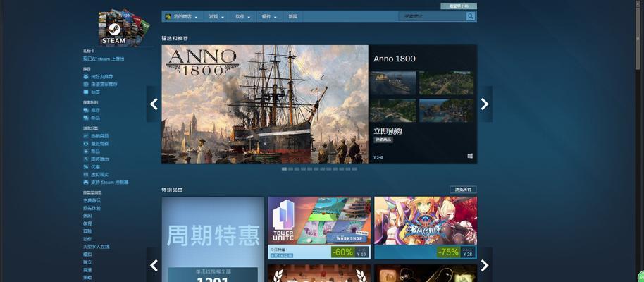
Task: Open the 体育 genre link
Action: [x=87, y=223]
